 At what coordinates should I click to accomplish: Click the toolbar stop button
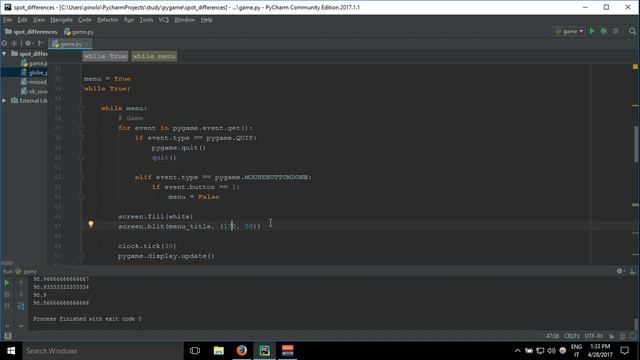616,31
